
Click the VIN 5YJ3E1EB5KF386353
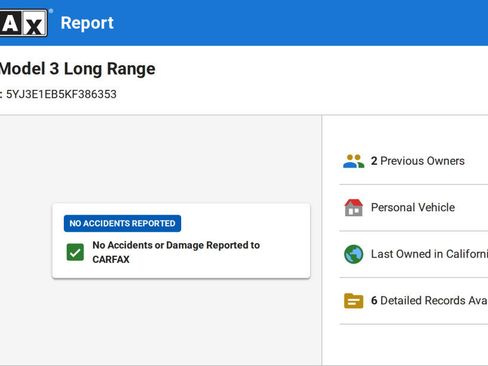pos(61,94)
